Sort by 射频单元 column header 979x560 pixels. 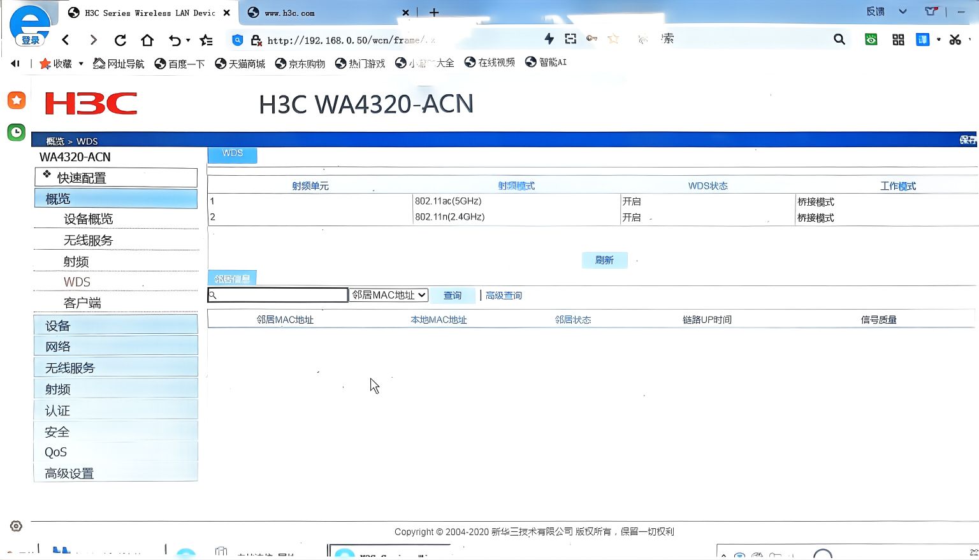(x=310, y=186)
